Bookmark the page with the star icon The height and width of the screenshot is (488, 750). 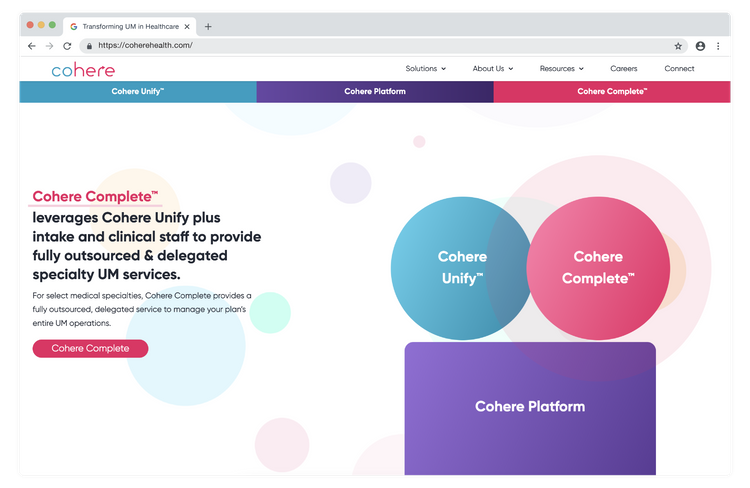tap(678, 46)
